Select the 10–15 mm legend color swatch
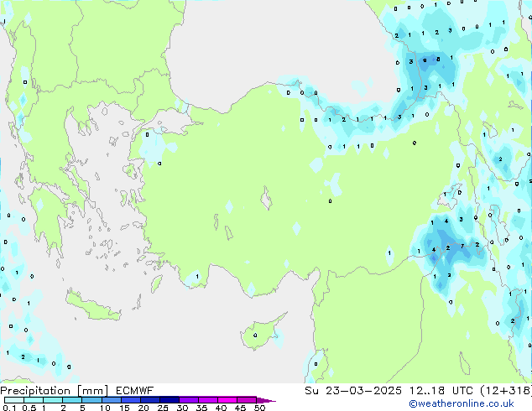532x411 pixels. [x=112, y=400]
